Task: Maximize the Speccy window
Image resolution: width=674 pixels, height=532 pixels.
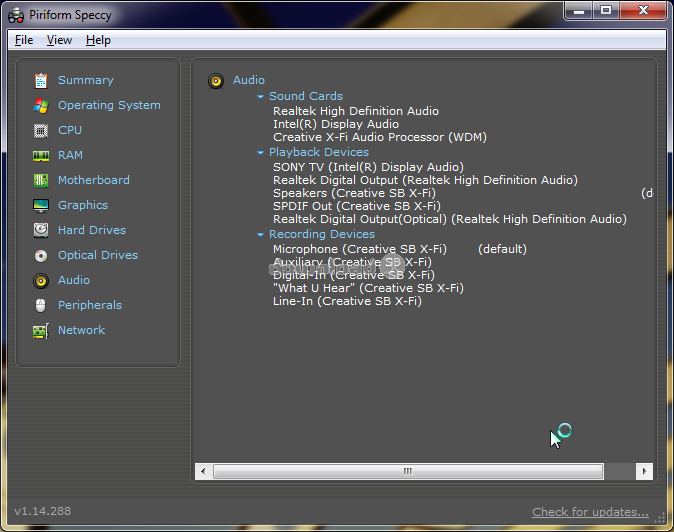Action: 606,11
